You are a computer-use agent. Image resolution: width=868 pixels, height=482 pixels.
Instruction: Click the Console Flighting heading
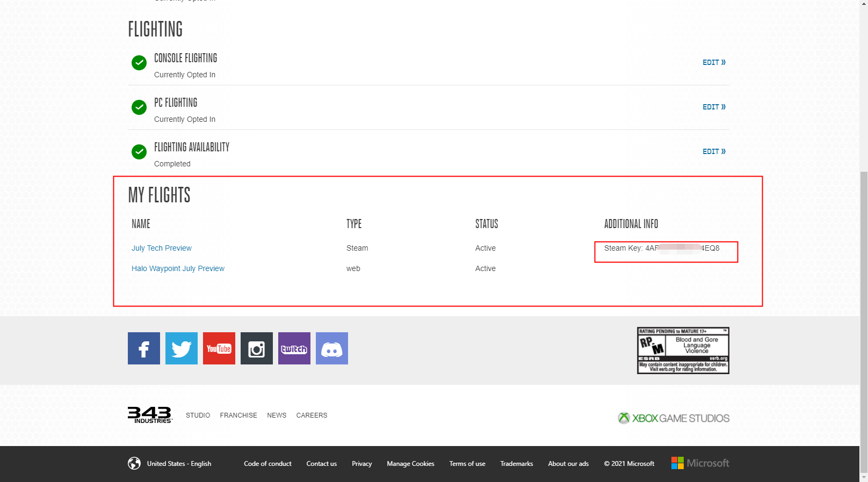186,58
